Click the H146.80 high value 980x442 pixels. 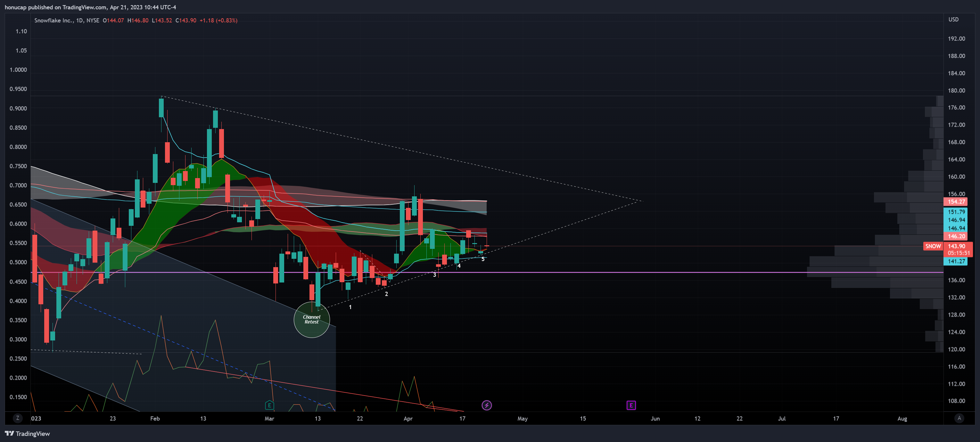point(138,20)
